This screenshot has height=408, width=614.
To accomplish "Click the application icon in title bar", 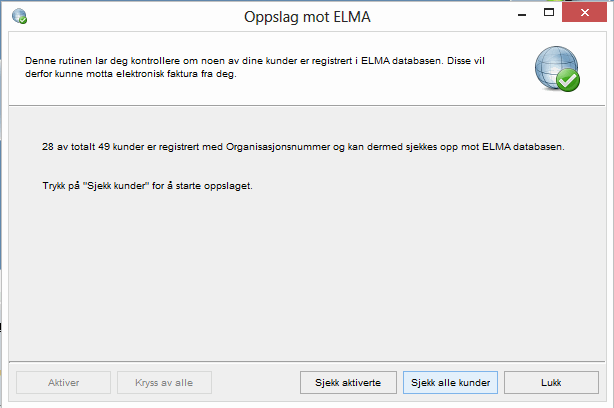I will [x=19, y=17].
